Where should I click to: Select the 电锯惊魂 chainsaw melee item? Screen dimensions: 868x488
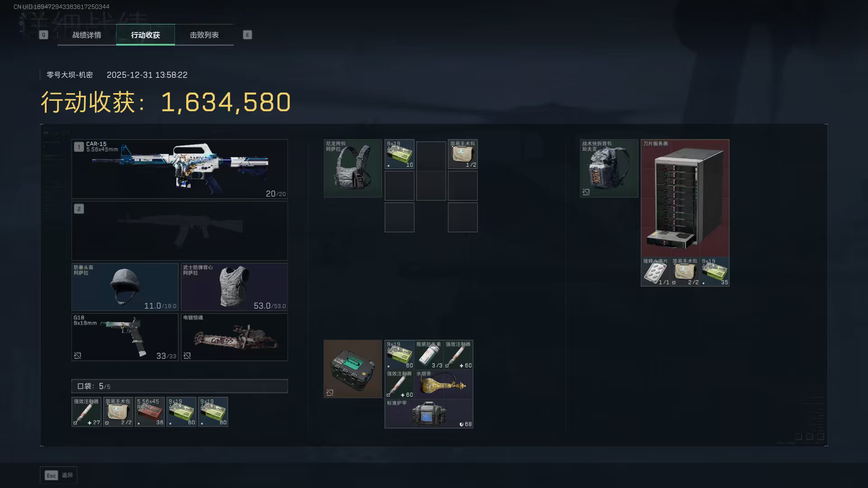tap(234, 337)
